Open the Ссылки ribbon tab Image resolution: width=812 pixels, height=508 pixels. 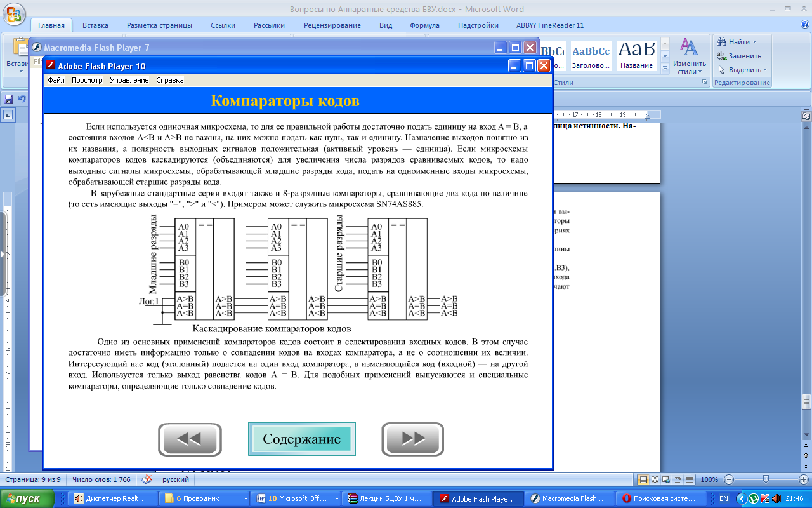(x=223, y=25)
